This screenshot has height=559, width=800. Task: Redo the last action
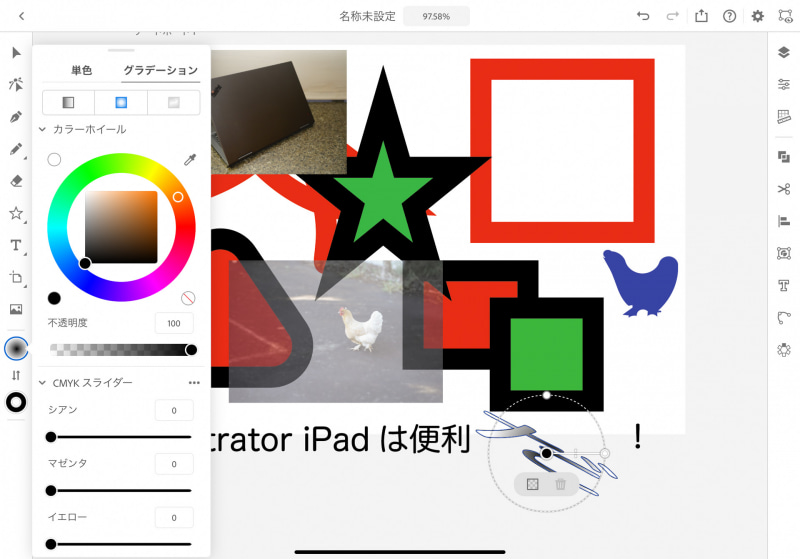pyautogui.click(x=672, y=16)
